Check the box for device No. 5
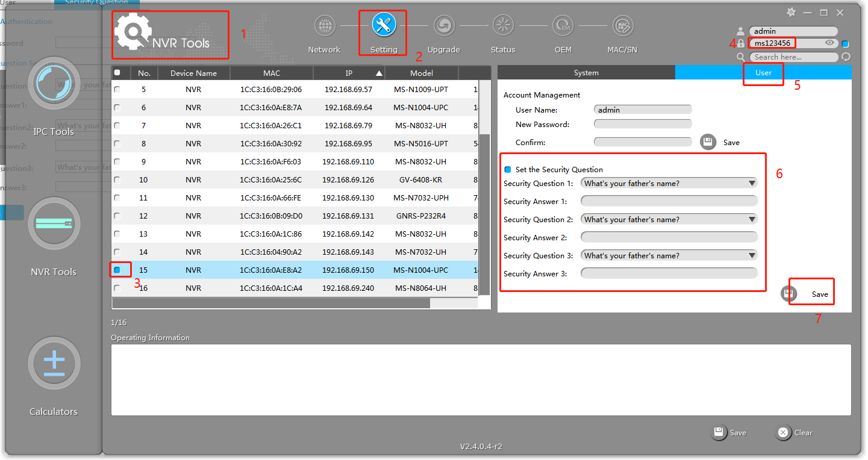The width and height of the screenshot is (868, 460). coord(117,90)
